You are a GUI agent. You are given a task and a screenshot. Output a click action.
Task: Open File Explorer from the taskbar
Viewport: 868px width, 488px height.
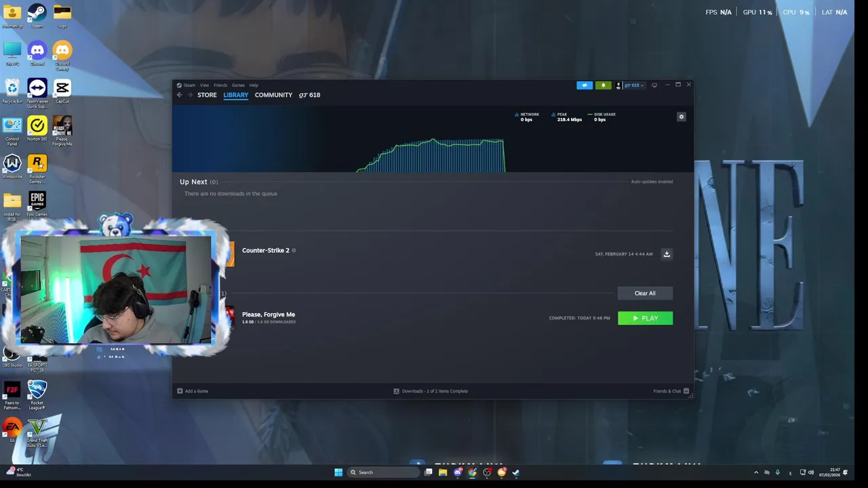coord(443,472)
